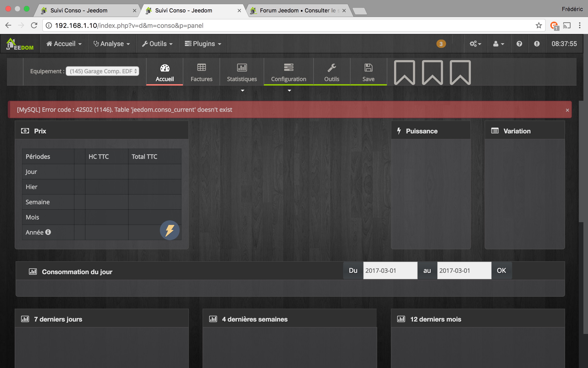Click the third bookmark icon
The width and height of the screenshot is (588, 368).
461,72
